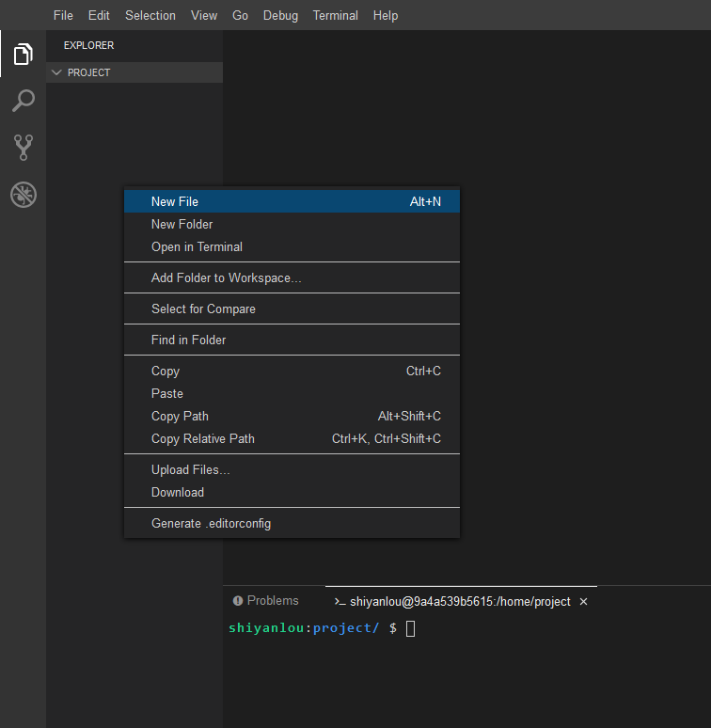Image resolution: width=711 pixels, height=728 pixels.
Task: Select the PROJECT section header label
Action: click(88, 72)
